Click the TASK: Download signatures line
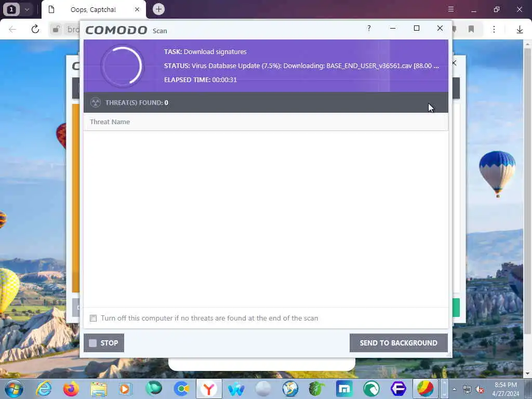The image size is (532, 399). coord(205,51)
